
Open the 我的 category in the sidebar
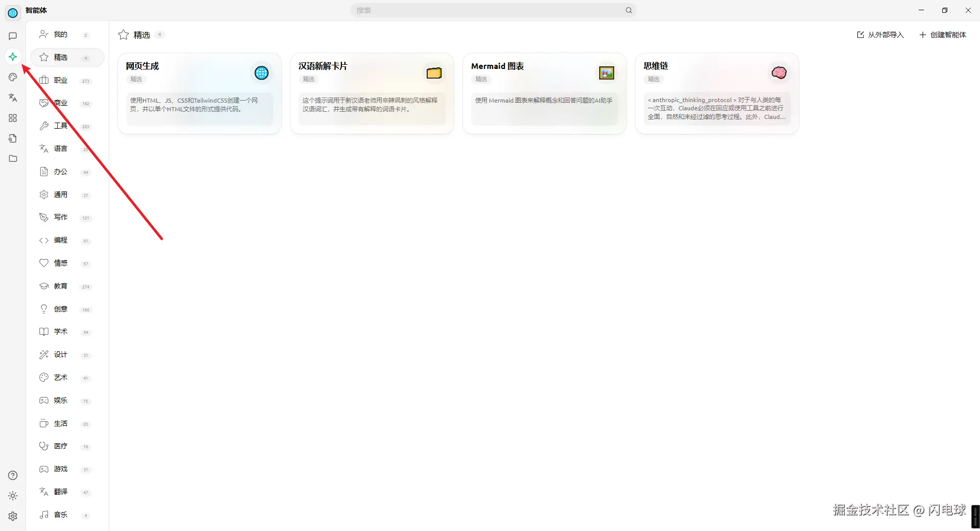pos(61,34)
